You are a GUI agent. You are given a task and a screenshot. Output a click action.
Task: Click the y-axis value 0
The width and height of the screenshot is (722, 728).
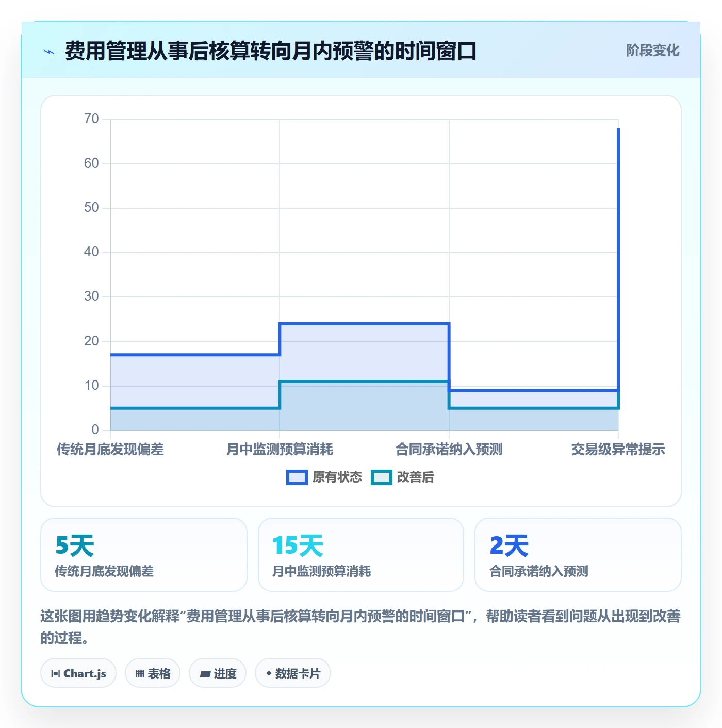(x=95, y=430)
